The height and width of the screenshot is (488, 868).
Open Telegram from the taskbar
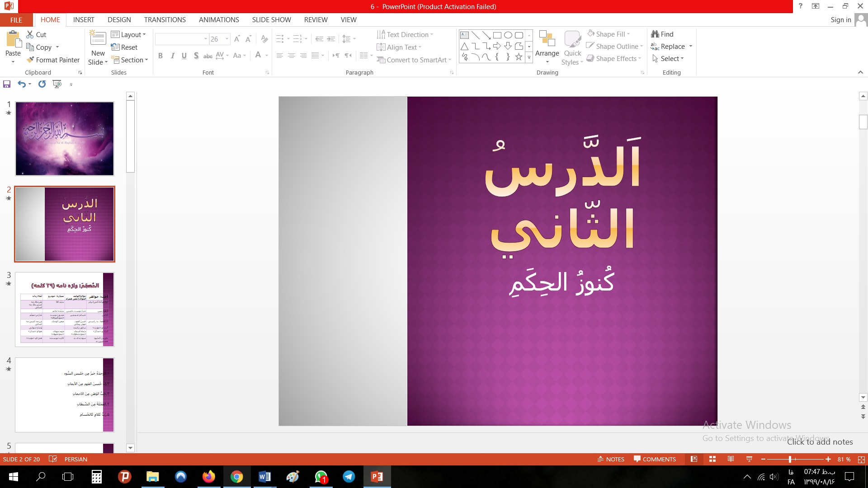coord(349,477)
